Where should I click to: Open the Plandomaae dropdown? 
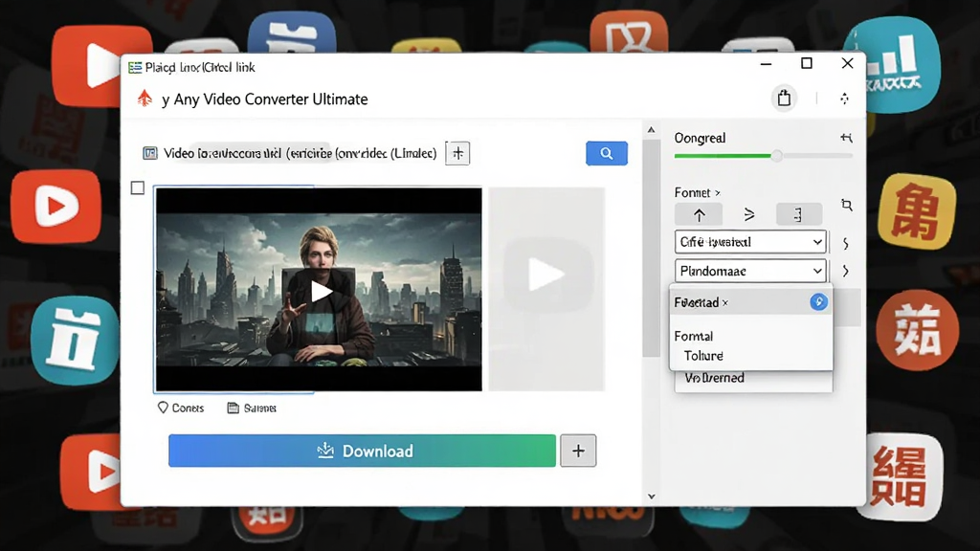[750, 271]
